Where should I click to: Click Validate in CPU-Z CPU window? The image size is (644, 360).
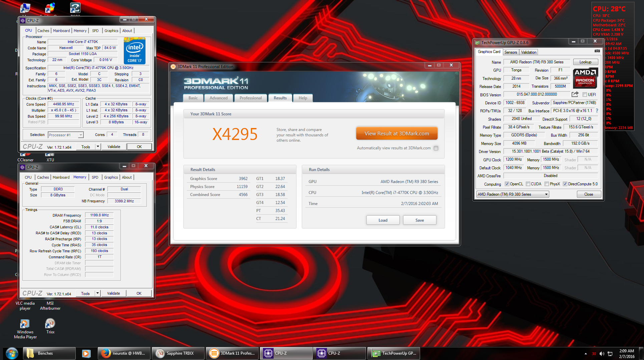click(114, 147)
